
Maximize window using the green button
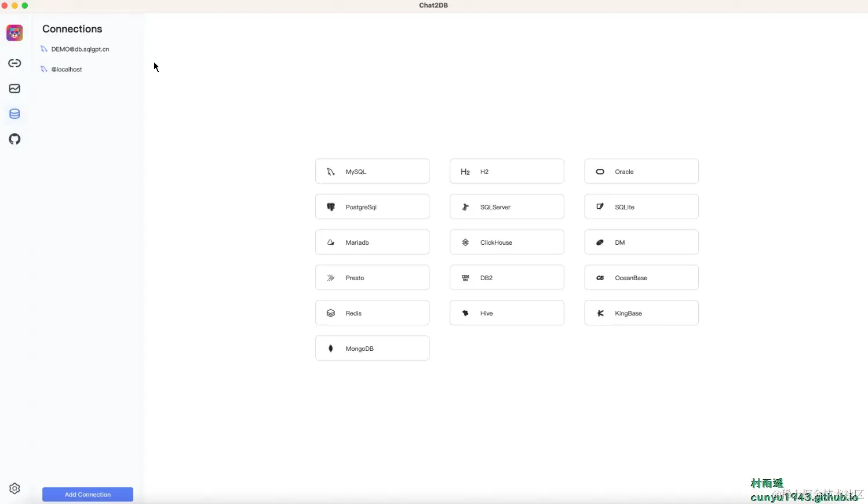point(25,5)
